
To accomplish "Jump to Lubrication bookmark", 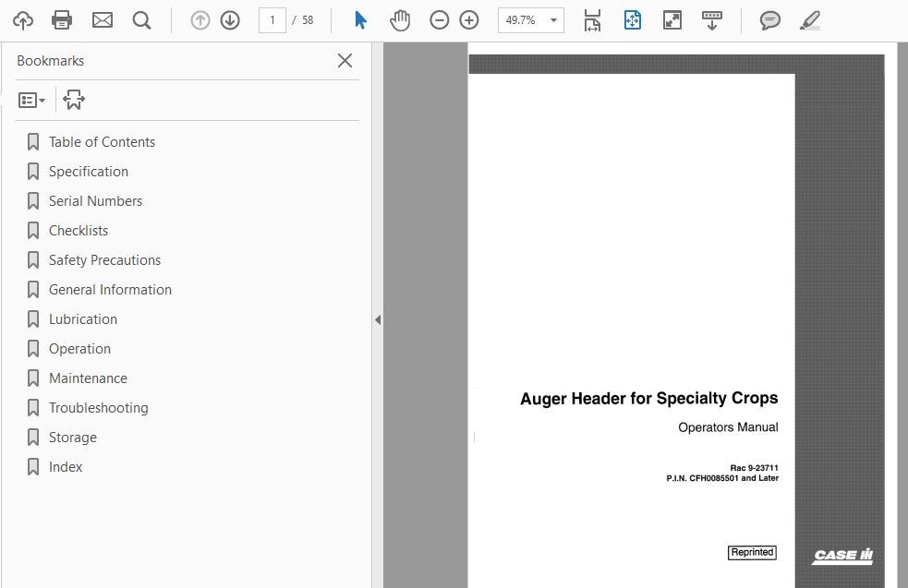I will pyautogui.click(x=83, y=318).
